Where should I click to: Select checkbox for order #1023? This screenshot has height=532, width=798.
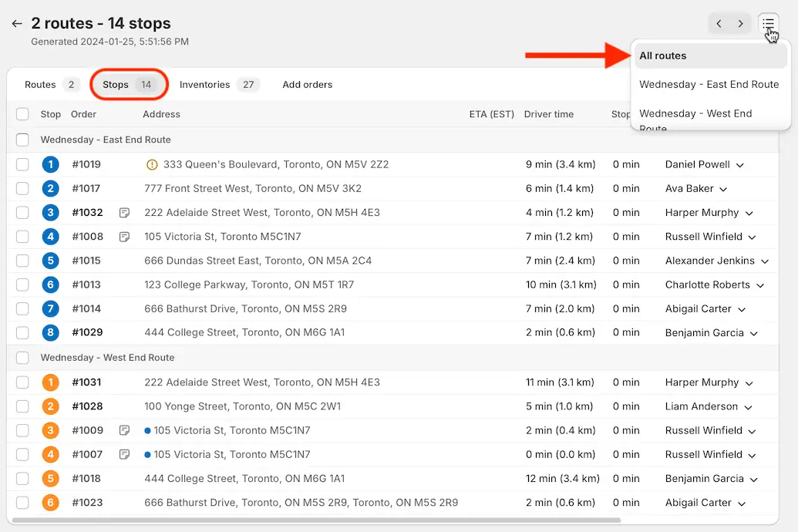[22, 503]
